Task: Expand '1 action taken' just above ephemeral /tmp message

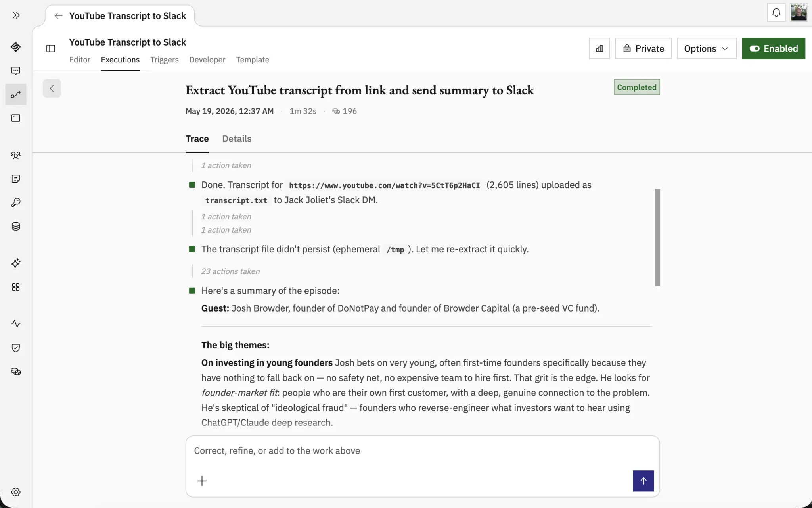Action: pos(226,230)
